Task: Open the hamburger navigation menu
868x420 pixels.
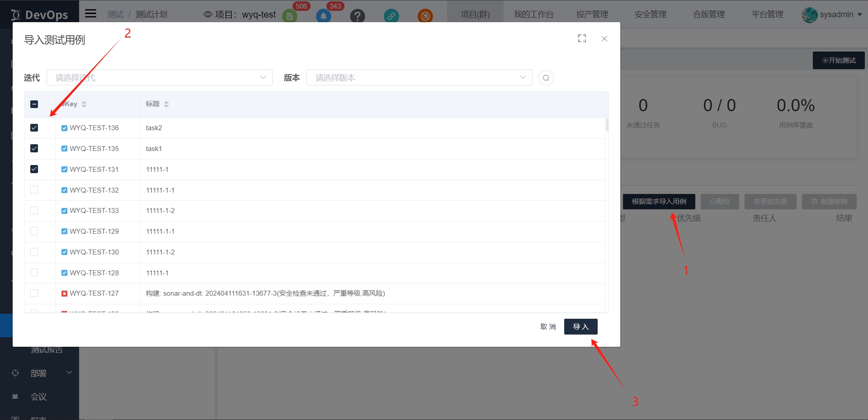Action: 90,13
